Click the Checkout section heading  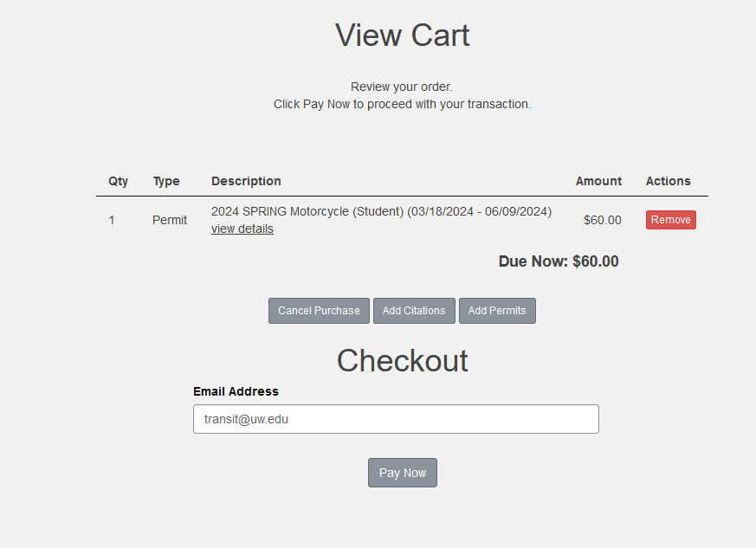(403, 361)
